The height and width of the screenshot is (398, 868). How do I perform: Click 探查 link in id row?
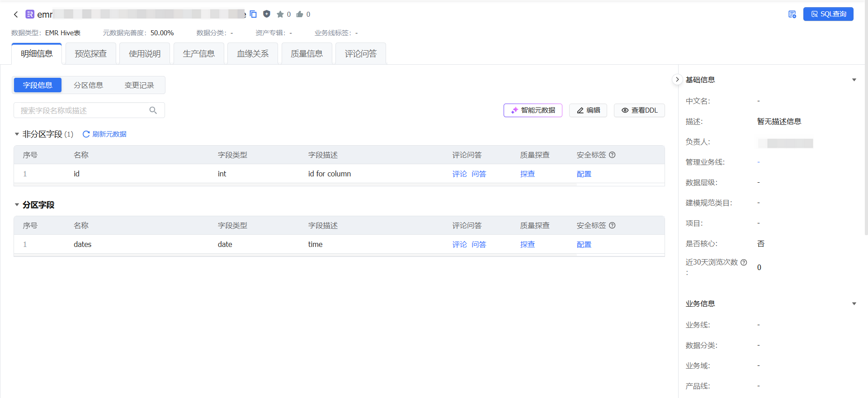[528, 174]
